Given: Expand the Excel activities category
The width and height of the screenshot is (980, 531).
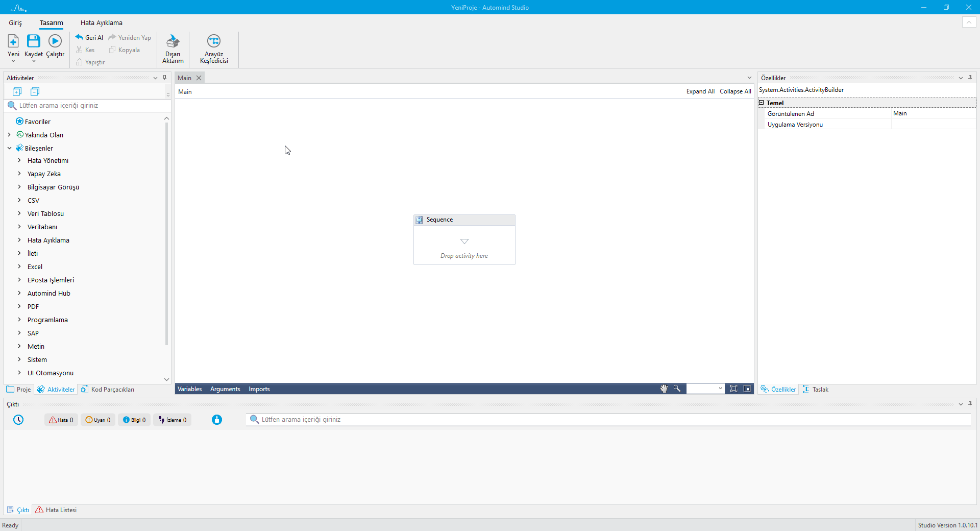Looking at the screenshot, I should pos(19,267).
